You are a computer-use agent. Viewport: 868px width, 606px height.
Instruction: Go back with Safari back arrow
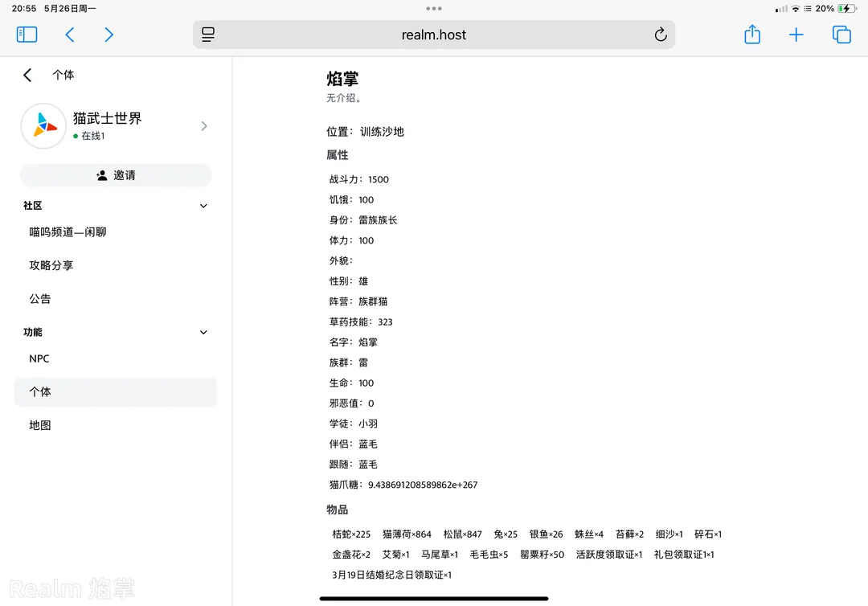(x=70, y=35)
